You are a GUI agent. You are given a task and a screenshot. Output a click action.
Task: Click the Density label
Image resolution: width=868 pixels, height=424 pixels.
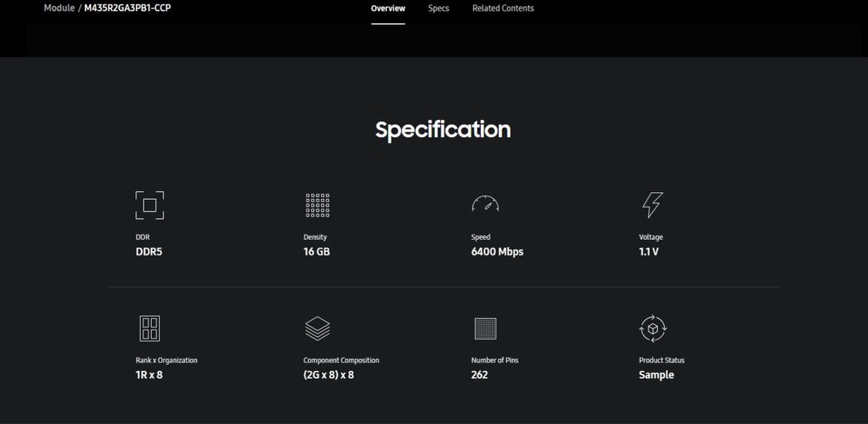(315, 237)
